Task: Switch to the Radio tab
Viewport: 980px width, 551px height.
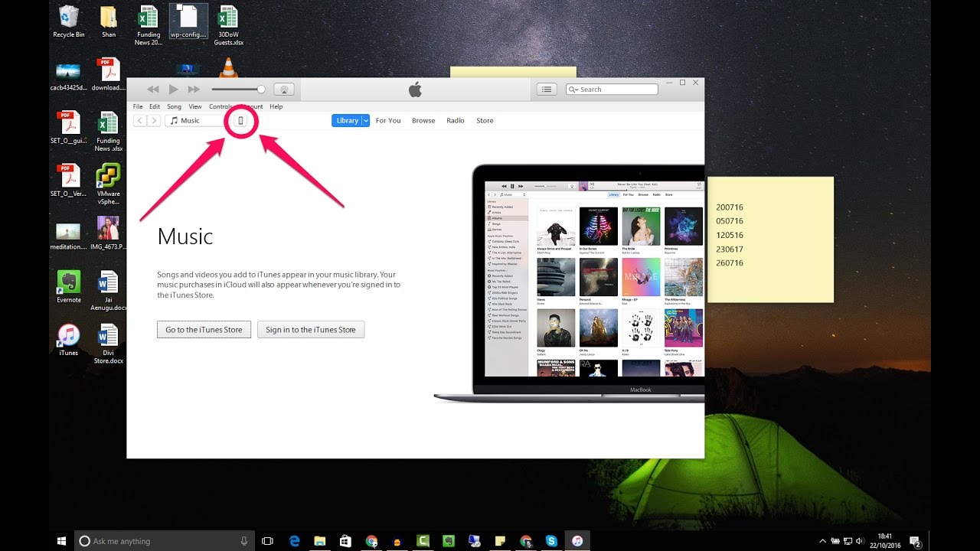Action: click(456, 121)
